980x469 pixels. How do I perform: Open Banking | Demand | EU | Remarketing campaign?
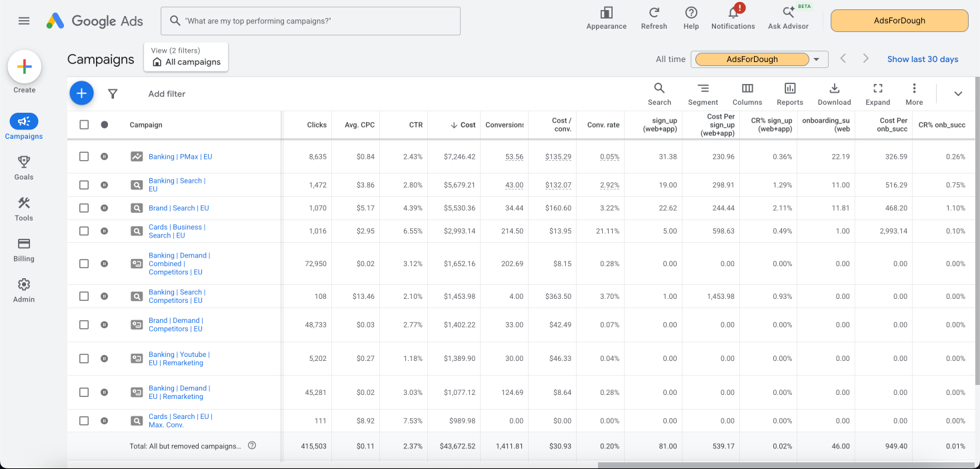(x=179, y=392)
